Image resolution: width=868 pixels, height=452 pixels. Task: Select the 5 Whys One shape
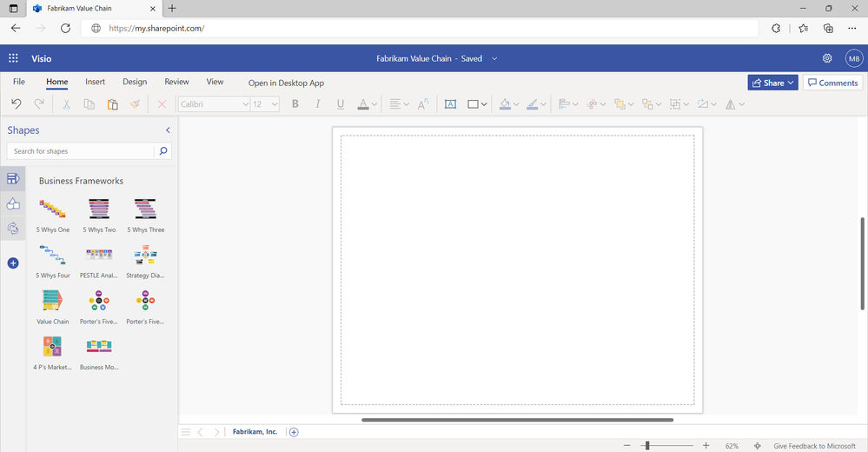coord(53,216)
